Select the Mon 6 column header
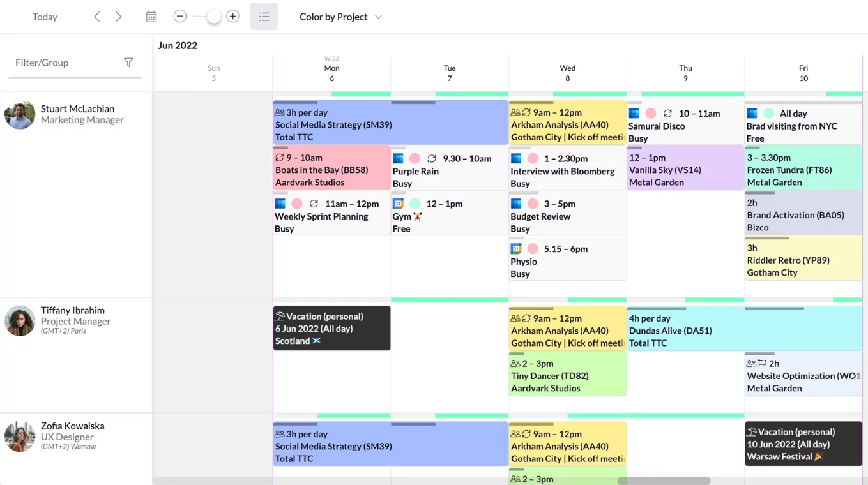This screenshot has height=485, width=868. pyautogui.click(x=331, y=72)
